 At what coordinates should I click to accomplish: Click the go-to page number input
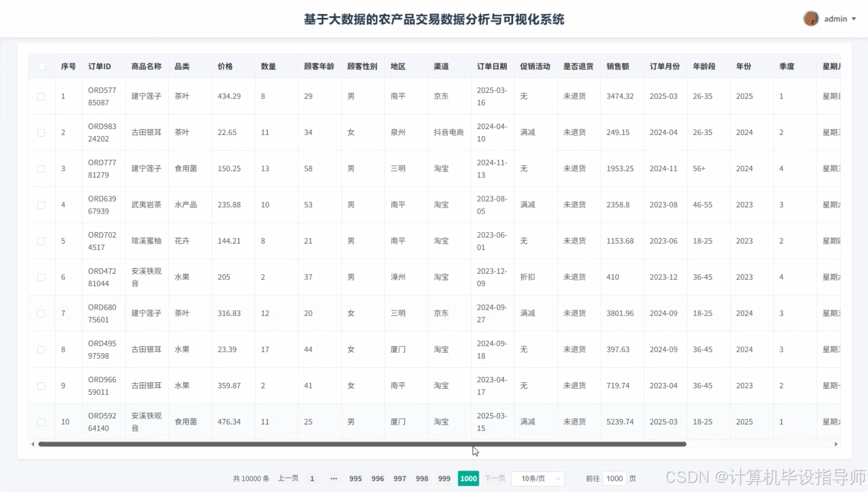614,479
